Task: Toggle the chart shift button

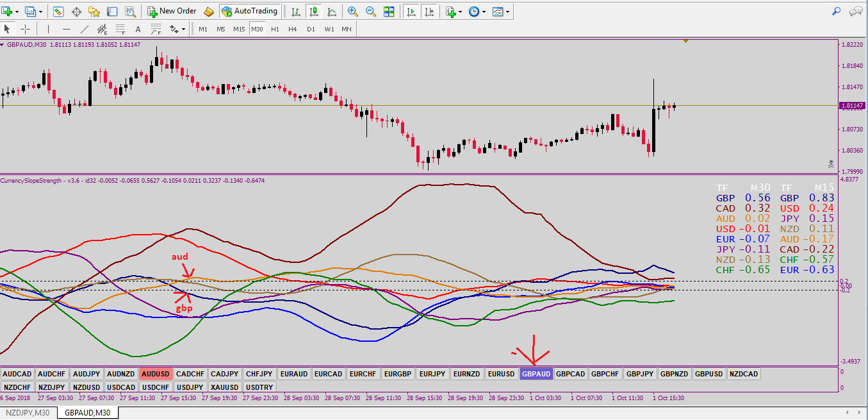Action: click(429, 11)
